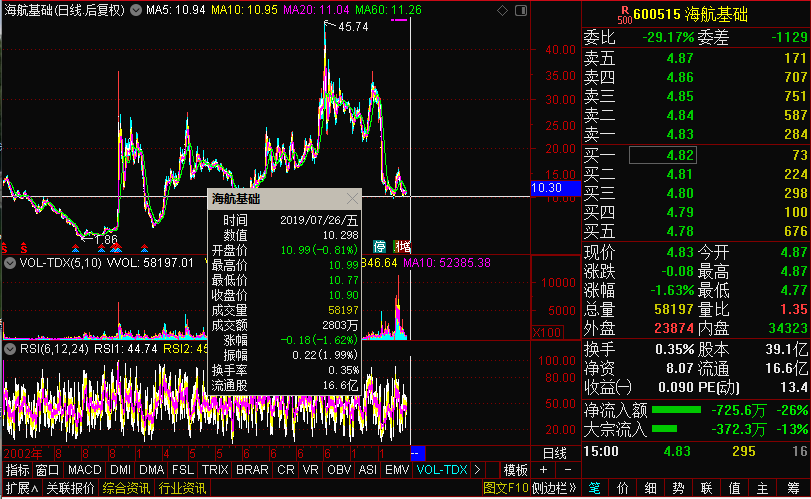
Task: Select the 主 tab in sidebar
Action: tap(762, 488)
